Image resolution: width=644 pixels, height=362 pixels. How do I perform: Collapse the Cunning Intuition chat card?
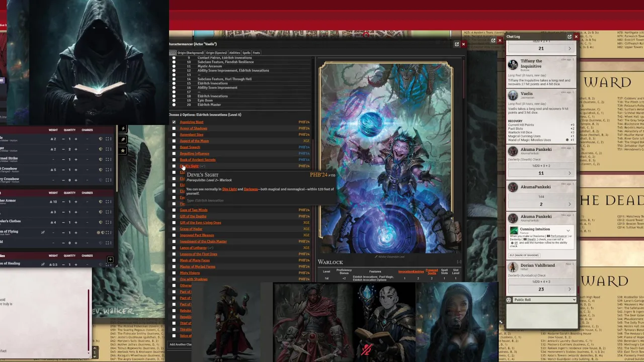tap(568, 231)
